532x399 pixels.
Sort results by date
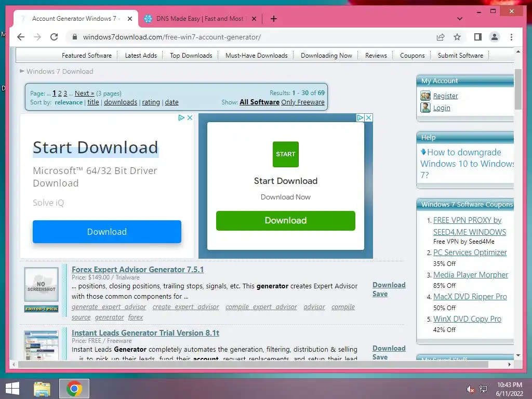(x=171, y=102)
